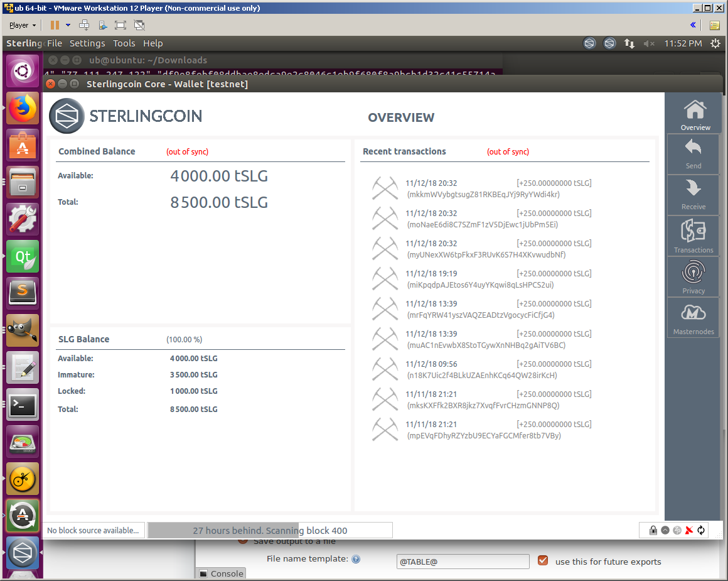Viewport: 728px width, 581px height.
Task: Open the Settings menu
Action: coord(87,43)
